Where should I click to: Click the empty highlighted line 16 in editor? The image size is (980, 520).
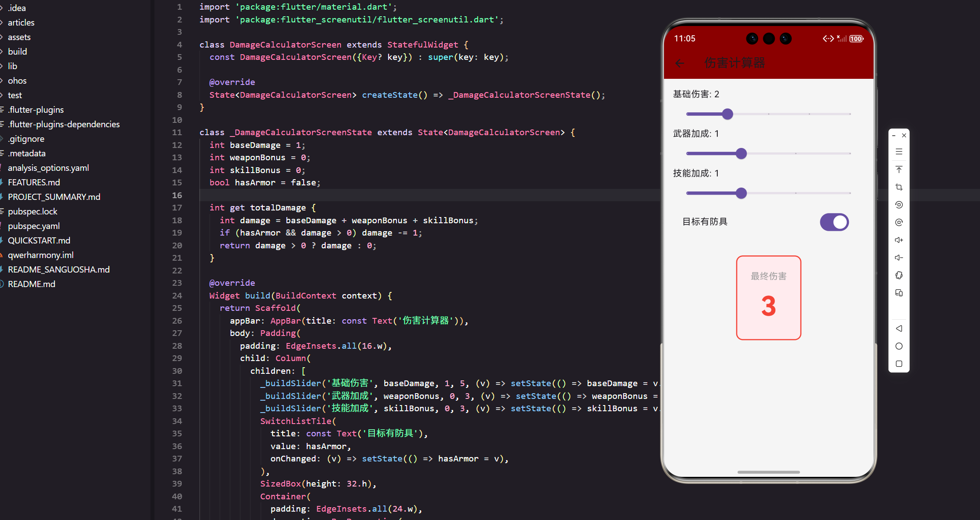tap(429, 195)
